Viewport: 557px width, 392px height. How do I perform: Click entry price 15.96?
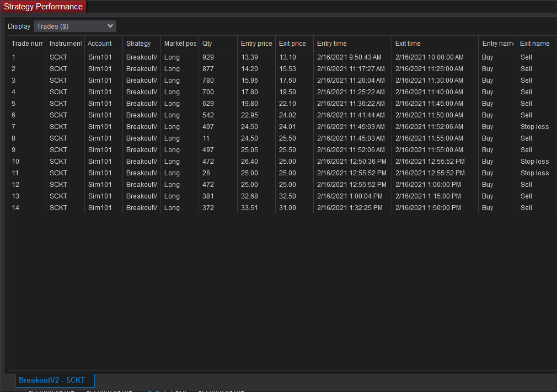[249, 80]
